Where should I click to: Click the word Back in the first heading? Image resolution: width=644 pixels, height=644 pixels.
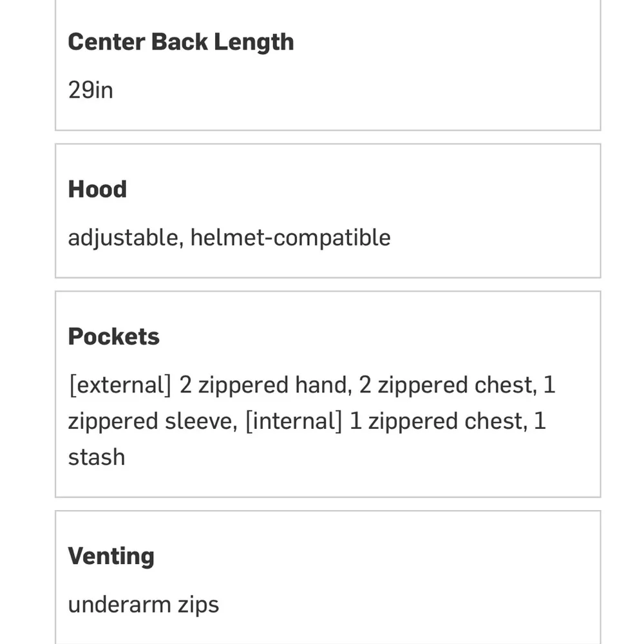coord(180,42)
